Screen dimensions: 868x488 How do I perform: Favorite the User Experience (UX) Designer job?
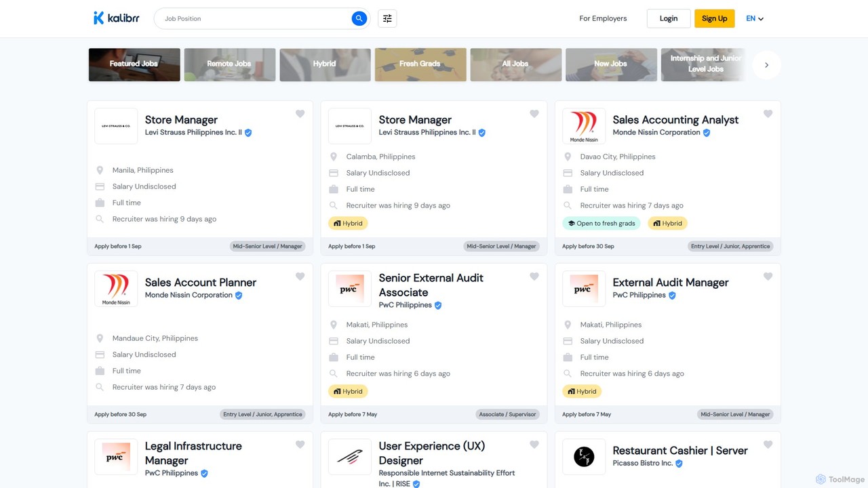pyautogui.click(x=534, y=445)
